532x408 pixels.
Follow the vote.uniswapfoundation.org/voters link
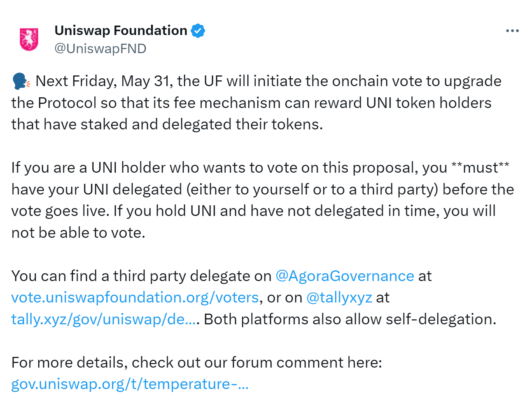click(x=135, y=298)
